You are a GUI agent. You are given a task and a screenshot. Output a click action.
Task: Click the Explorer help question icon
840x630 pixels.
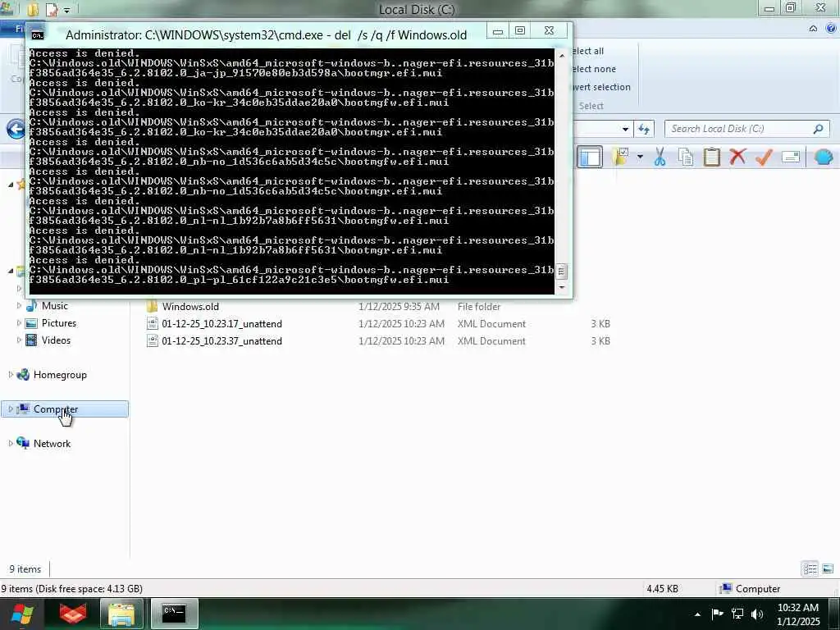[x=831, y=29]
